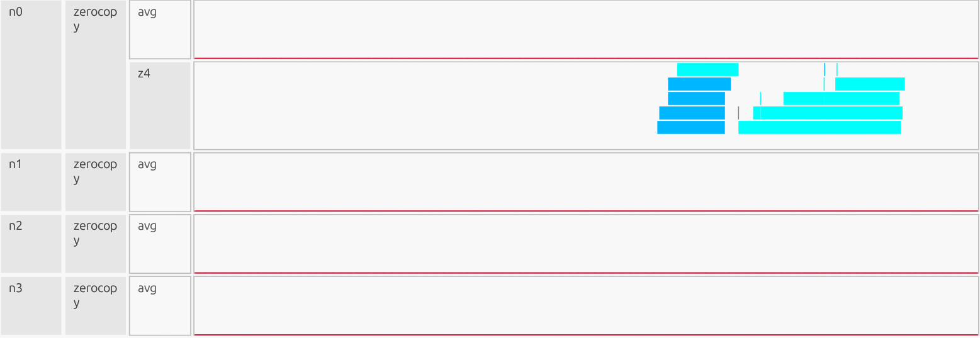Click the cyan bar atop the blue stack
980x338 pixels.
[x=707, y=69]
